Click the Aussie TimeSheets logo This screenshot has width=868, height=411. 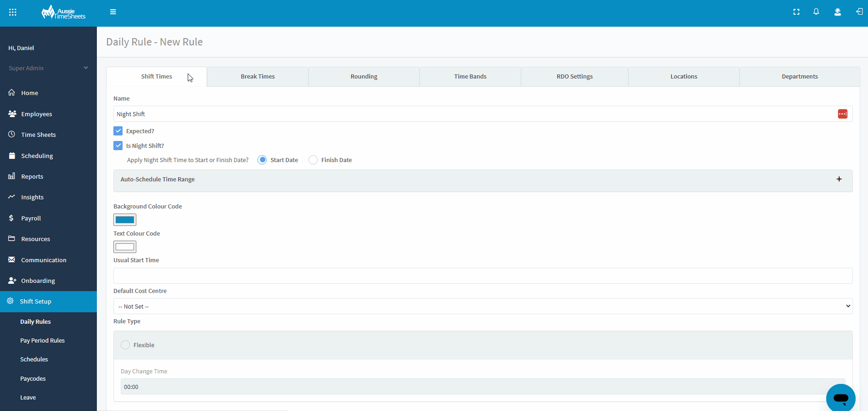coord(63,12)
